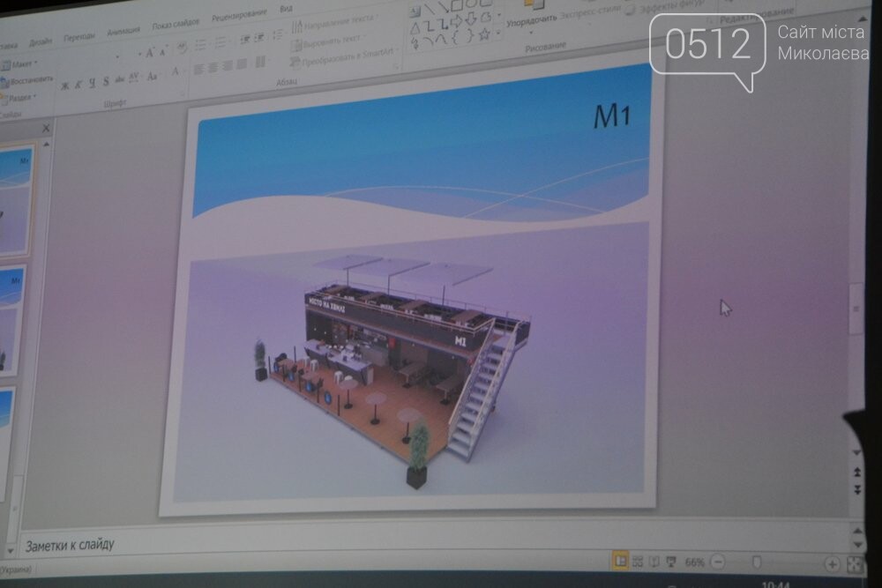The image size is (882, 588).
Task: Select the second slide thumbnail
Action: pyautogui.click(x=11, y=320)
